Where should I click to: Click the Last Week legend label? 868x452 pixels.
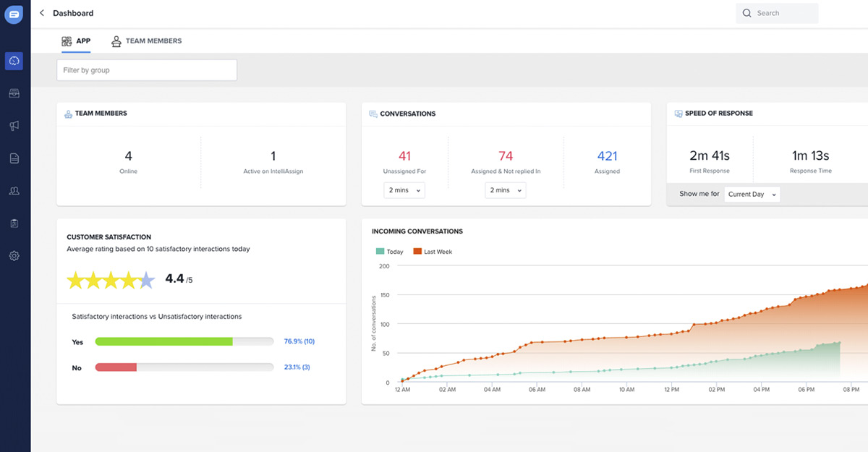point(438,252)
